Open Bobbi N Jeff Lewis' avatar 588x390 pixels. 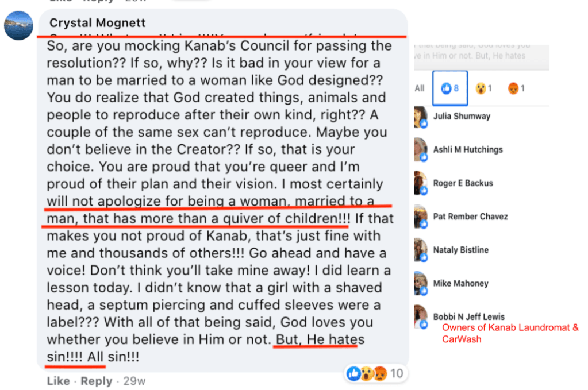pyautogui.click(x=421, y=316)
